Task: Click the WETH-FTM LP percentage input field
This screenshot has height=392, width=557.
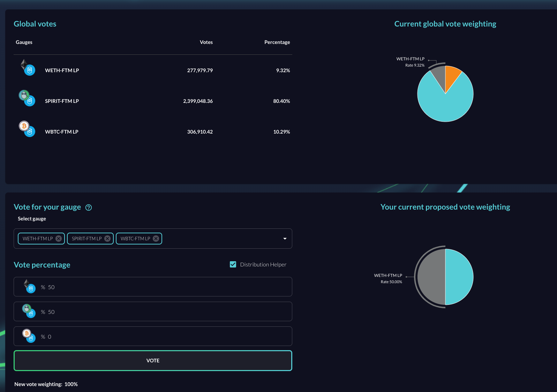Action: (167, 287)
